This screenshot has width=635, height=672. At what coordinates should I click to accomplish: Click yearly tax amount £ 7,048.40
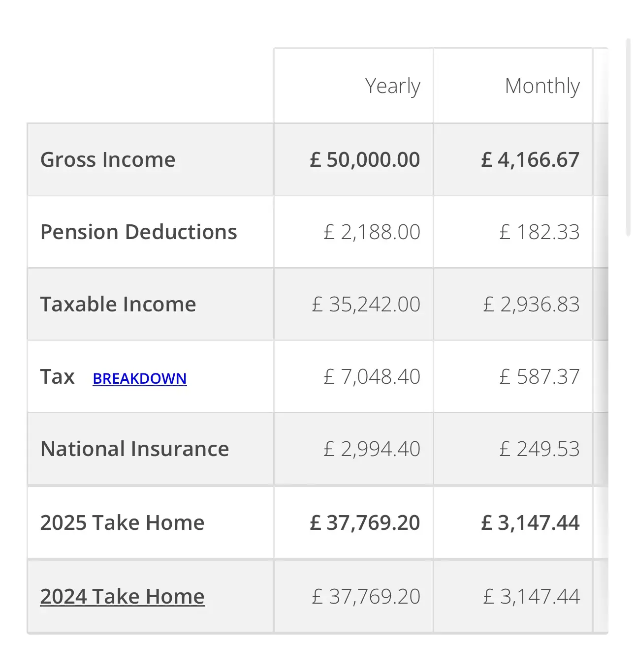(x=372, y=376)
